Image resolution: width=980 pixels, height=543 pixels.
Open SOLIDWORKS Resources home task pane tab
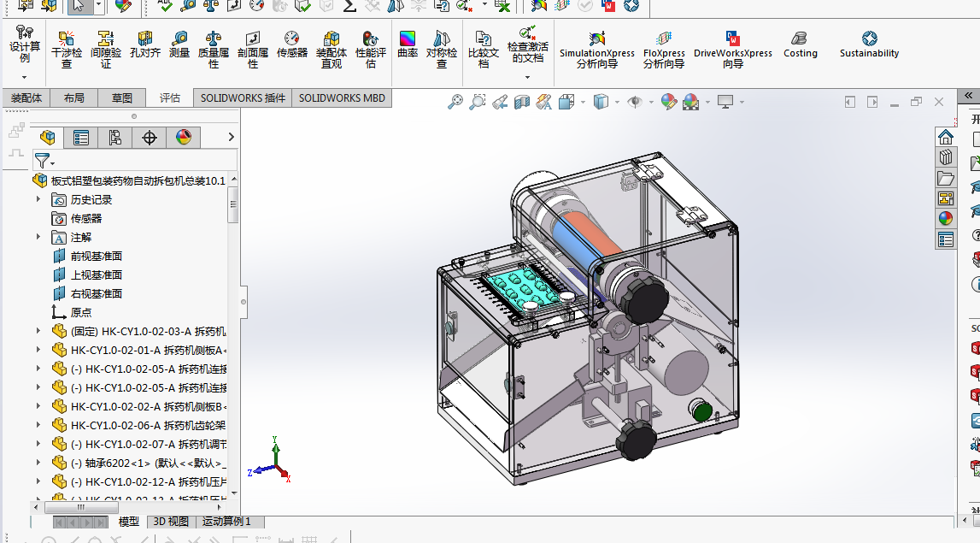click(946, 136)
